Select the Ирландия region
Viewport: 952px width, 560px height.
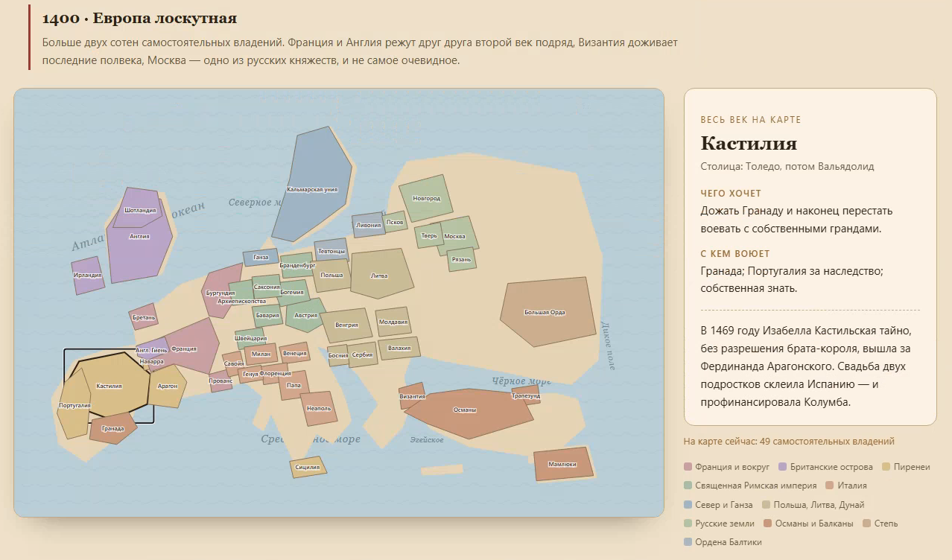pos(88,275)
